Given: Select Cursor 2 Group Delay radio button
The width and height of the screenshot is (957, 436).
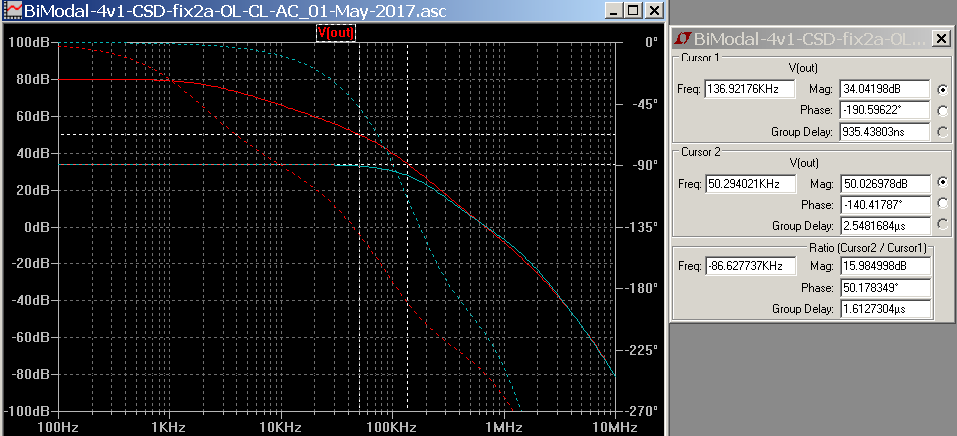Looking at the screenshot, I should tap(942, 225).
